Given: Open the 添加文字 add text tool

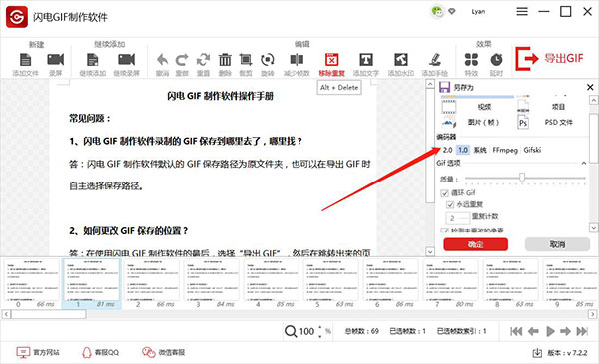Looking at the screenshot, I should pos(366,60).
